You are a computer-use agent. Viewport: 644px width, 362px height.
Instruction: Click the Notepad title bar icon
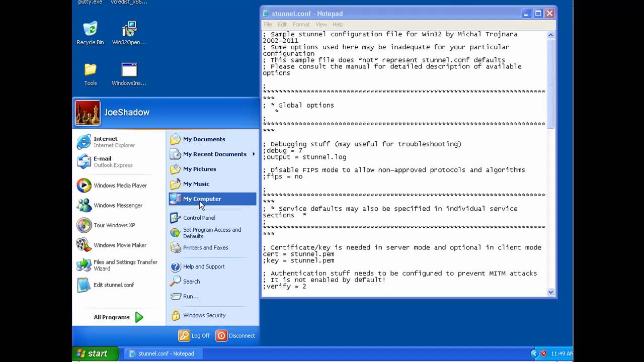tap(266, 14)
